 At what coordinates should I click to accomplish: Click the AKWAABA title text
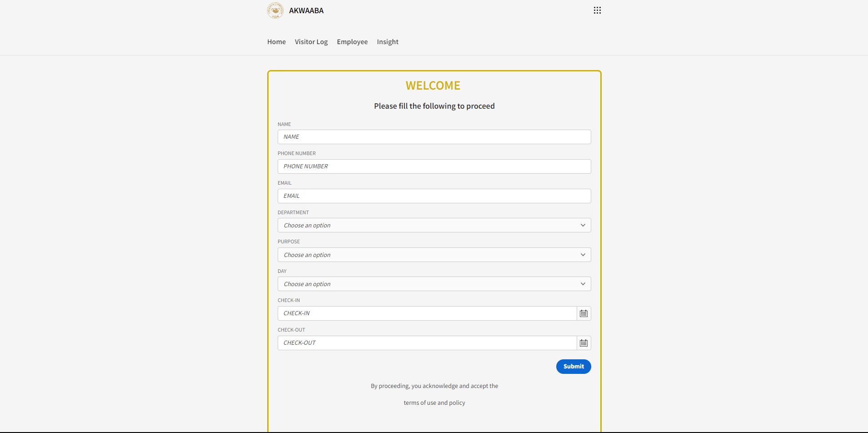pyautogui.click(x=306, y=10)
